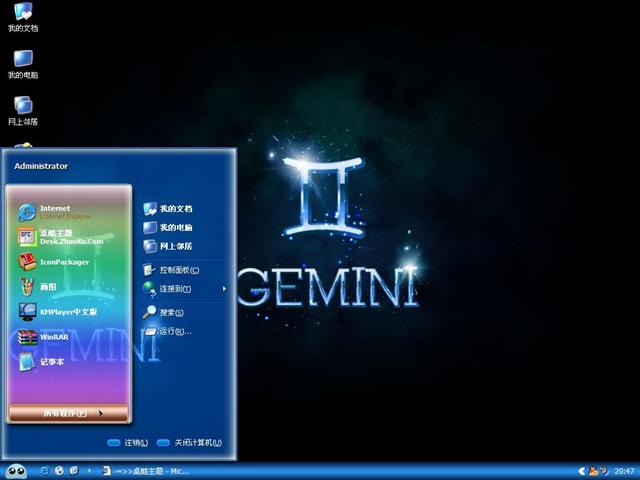Open 画图 paint program

[x=38, y=287]
